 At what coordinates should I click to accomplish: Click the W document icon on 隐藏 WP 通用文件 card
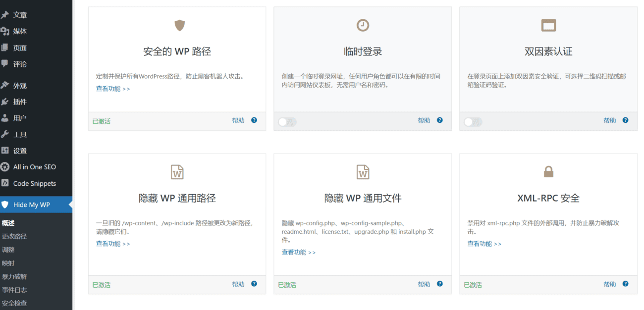[363, 172]
